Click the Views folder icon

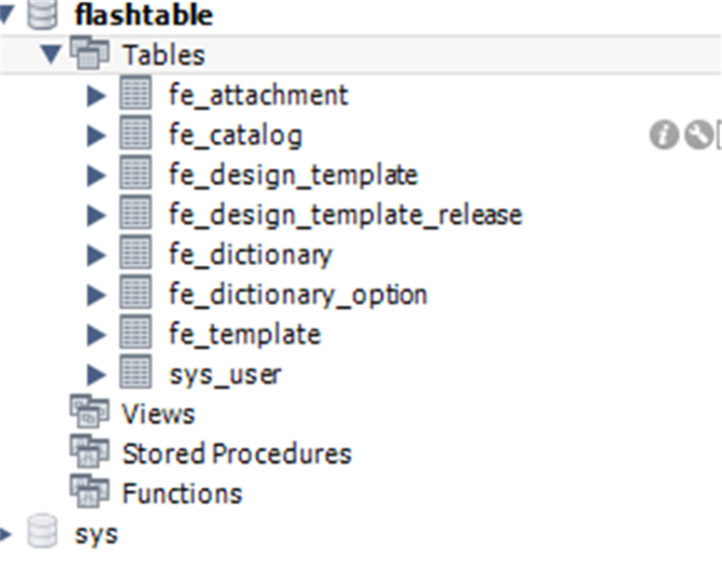pos(90,412)
